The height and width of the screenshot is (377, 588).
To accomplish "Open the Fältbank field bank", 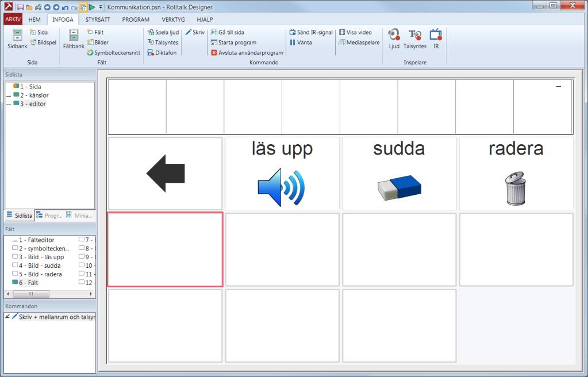I will (x=74, y=39).
